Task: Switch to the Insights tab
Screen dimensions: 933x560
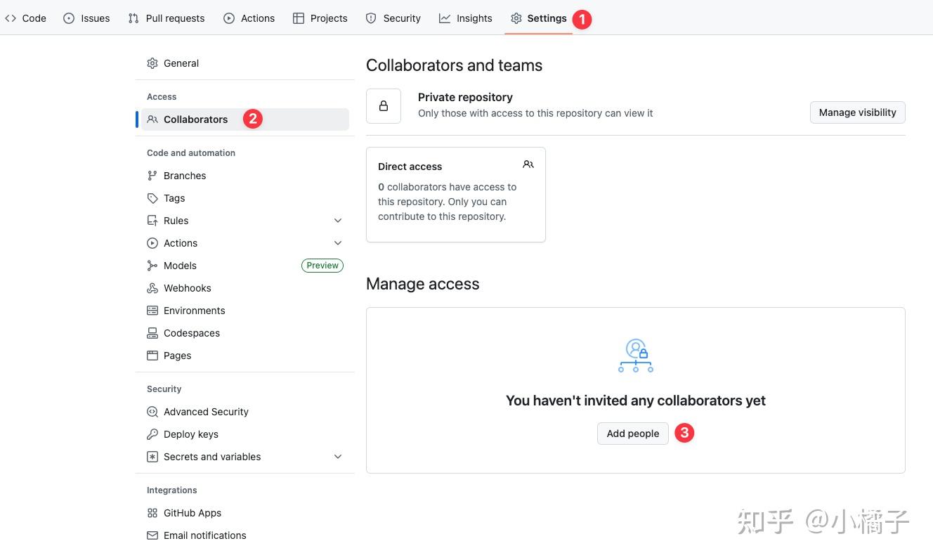Action: coord(465,18)
